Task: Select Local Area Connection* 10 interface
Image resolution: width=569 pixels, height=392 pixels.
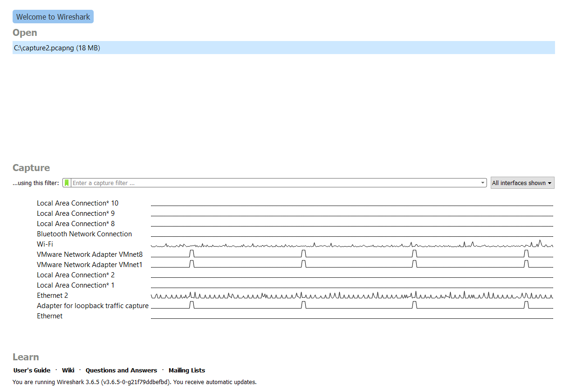Action: coord(77,203)
